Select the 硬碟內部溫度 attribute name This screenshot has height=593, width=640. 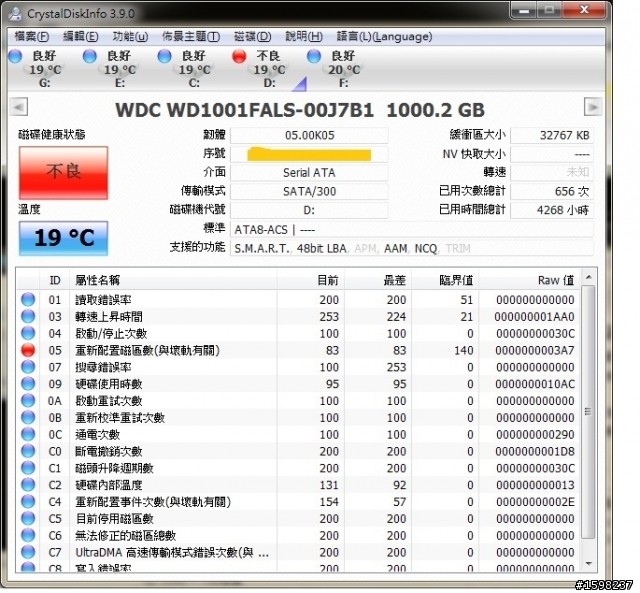109,485
